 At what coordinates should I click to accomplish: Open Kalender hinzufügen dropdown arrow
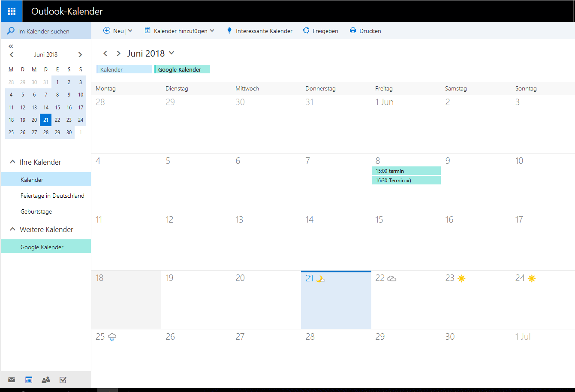[212, 30]
